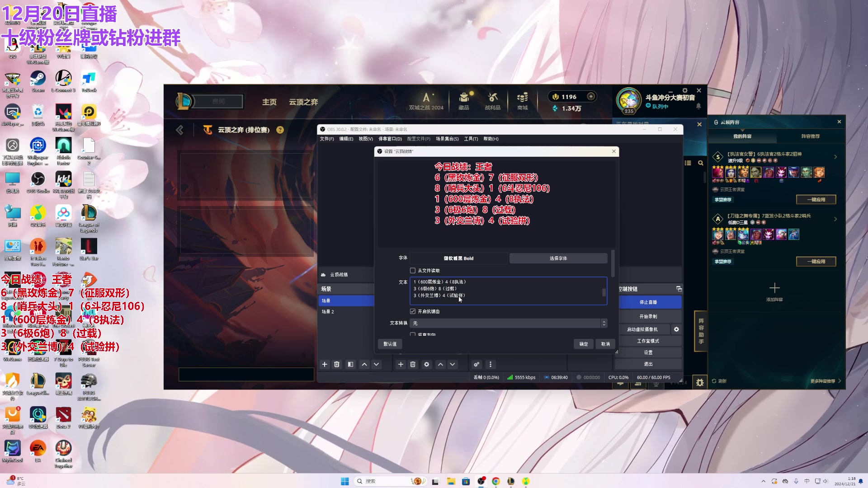Open OBS 帮助(H) menu

tap(491, 139)
